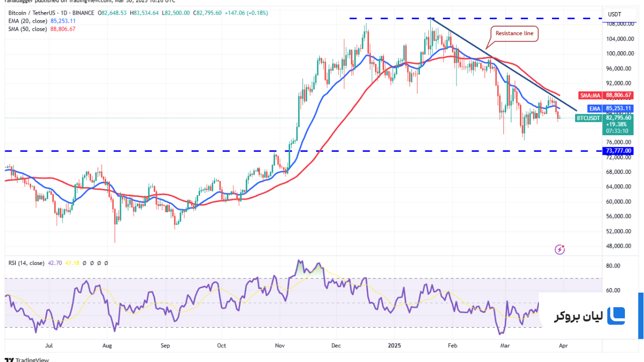Image resolution: width=644 pixels, height=362 pixels.
Task: Click the Resistance line callout label
Action: coord(515,34)
